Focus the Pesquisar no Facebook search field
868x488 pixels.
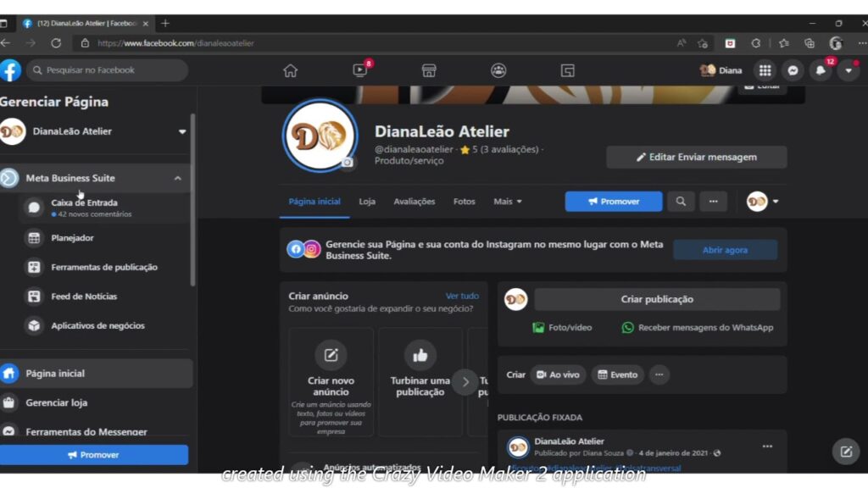tap(107, 70)
